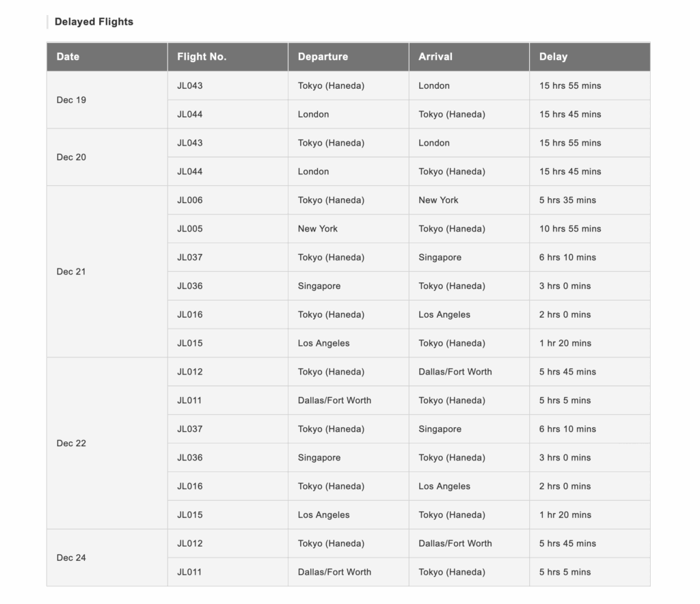Click the Date column header
The height and width of the screenshot is (604, 700).
(x=68, y=57)
